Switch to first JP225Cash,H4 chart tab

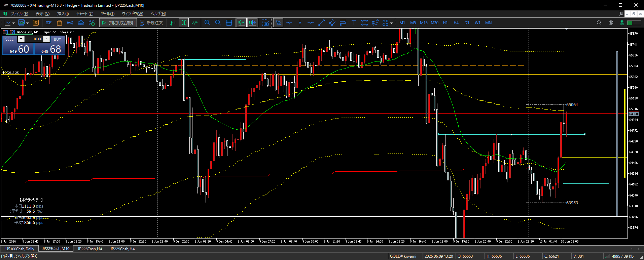coord(90,249)
